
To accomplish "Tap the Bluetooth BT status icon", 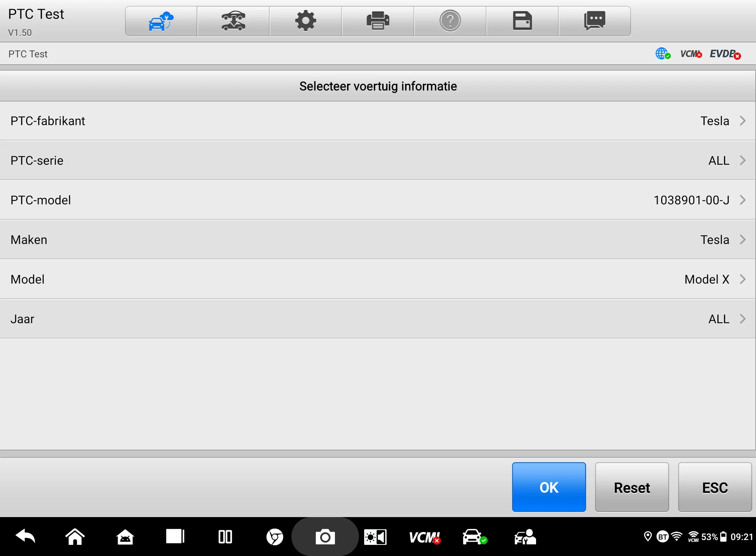I will tap(663, 537).
